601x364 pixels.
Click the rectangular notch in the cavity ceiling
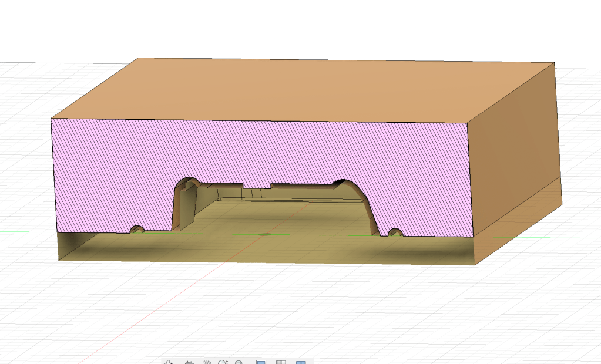[x=257, y=188]
